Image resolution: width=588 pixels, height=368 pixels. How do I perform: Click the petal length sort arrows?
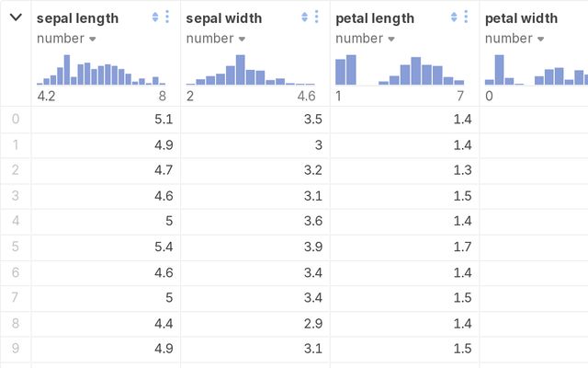pos(455,17)
